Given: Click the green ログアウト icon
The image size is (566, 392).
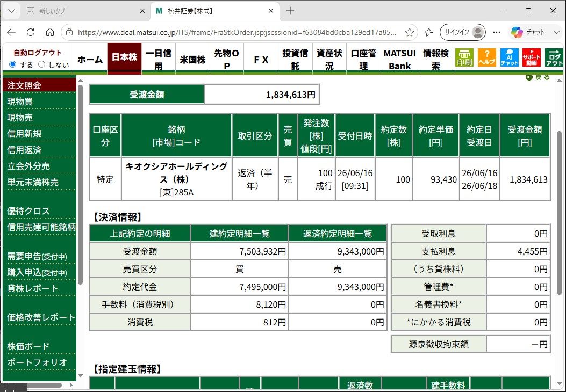Looking at the screenshot, I should tap(554, 57).
